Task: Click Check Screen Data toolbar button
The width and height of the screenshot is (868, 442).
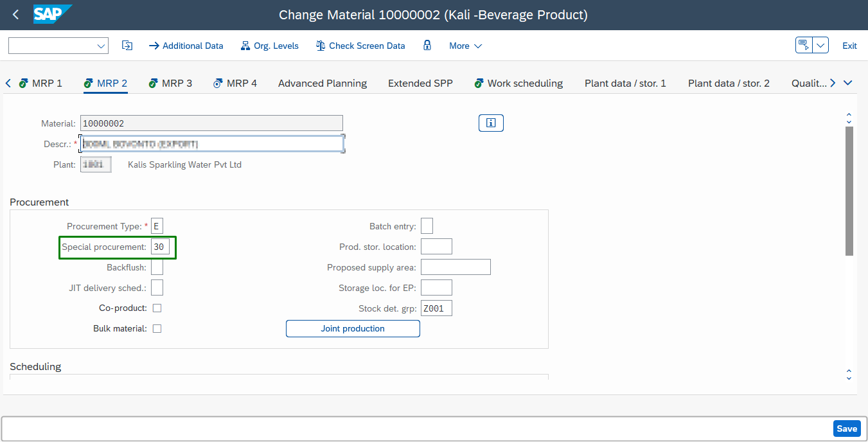Action: click(360, 46)
